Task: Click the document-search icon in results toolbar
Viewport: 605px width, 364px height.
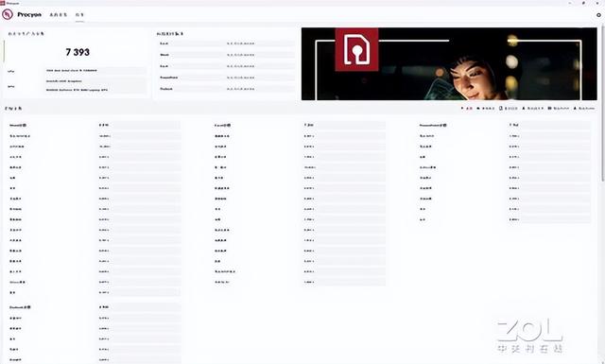Action: pyautogui.click(x=501, y=109)
